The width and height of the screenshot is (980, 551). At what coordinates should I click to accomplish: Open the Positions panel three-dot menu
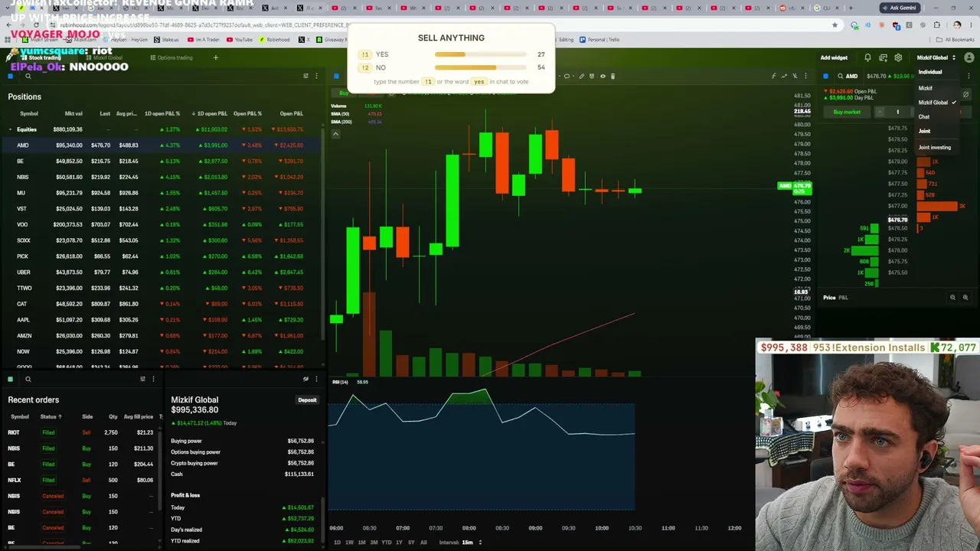[x=316, y=77]
